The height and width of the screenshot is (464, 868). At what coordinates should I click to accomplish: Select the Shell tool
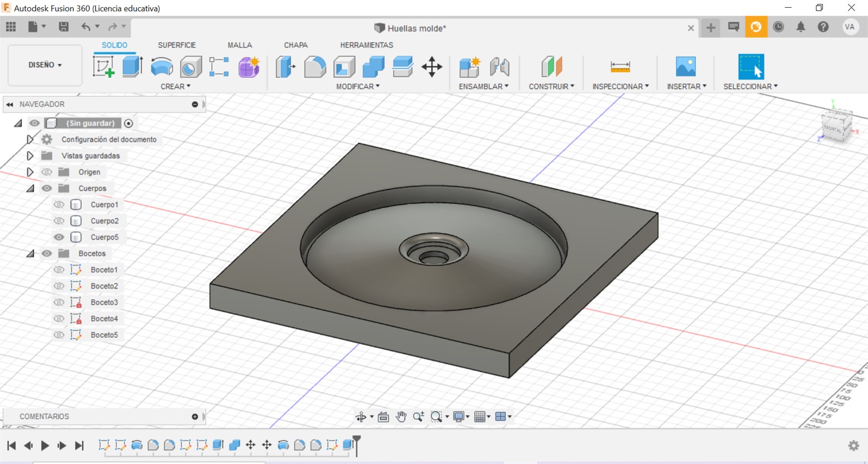[x=344, y=67]
